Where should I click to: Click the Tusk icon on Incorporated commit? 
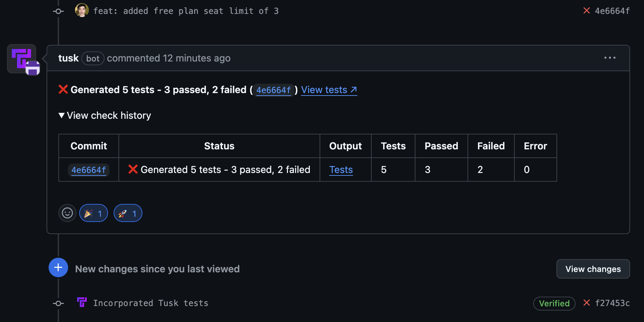[82, 302]
